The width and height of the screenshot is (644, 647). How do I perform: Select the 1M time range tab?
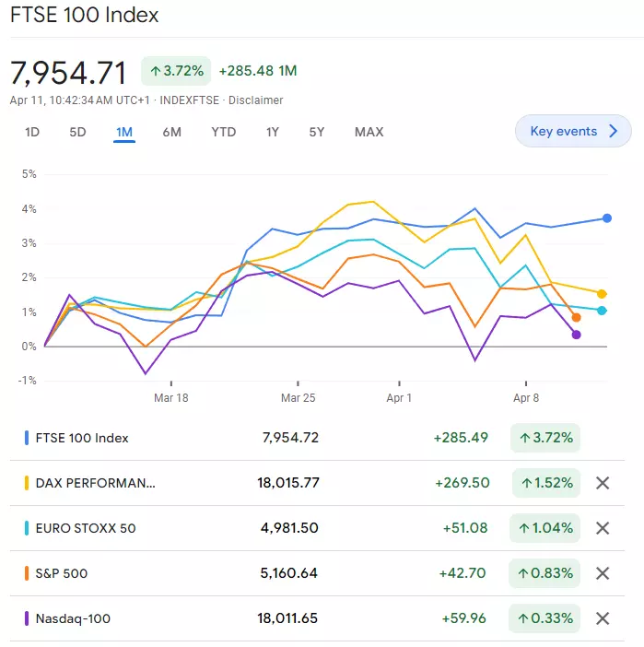(124, 133)
